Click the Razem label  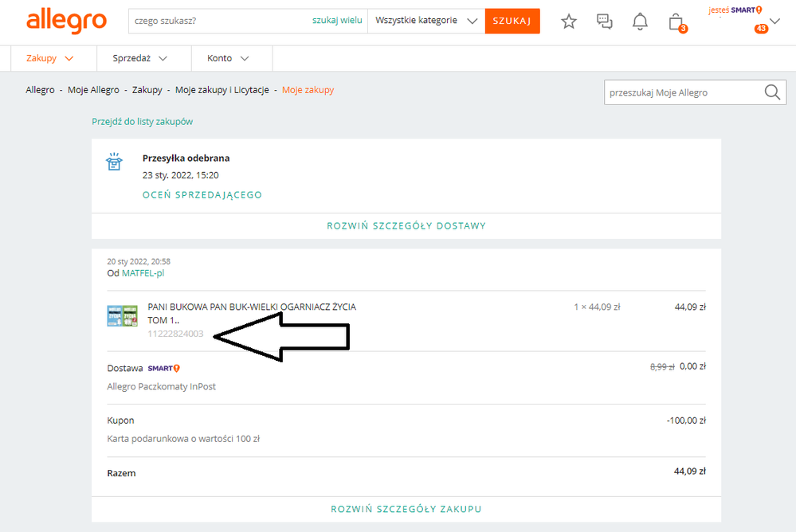121,473
